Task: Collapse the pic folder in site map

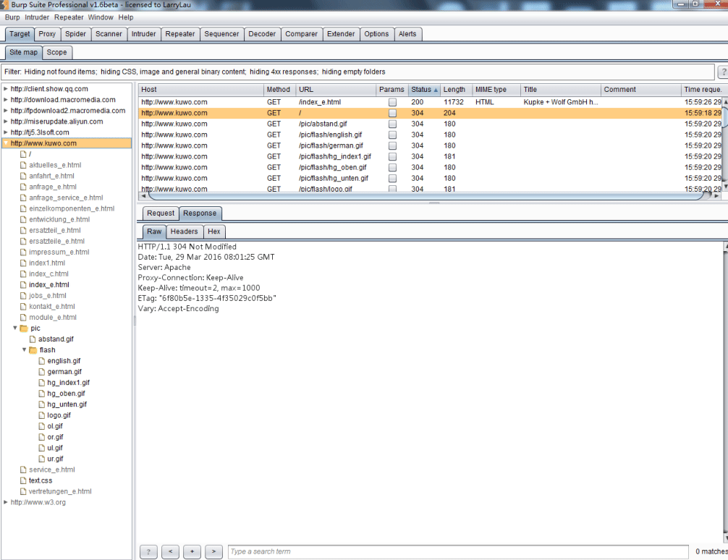Action: pyautogui.click(x=15, y=328)
